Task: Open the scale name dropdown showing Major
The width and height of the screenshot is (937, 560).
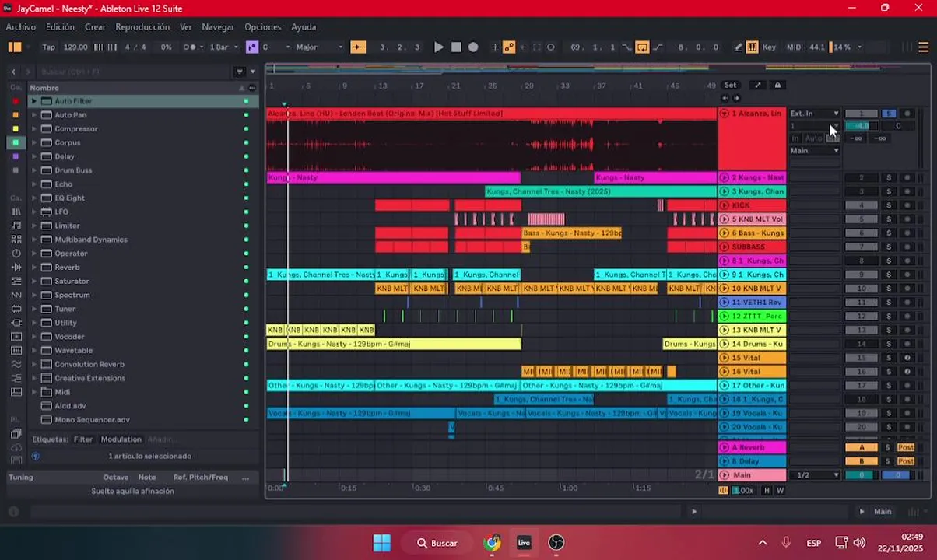Action: coord(319,47)
